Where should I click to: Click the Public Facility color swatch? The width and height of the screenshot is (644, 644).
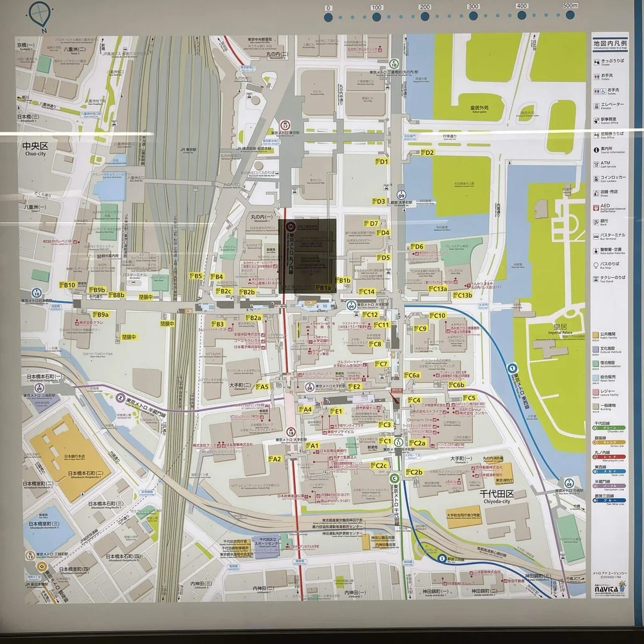coord(597,335)
